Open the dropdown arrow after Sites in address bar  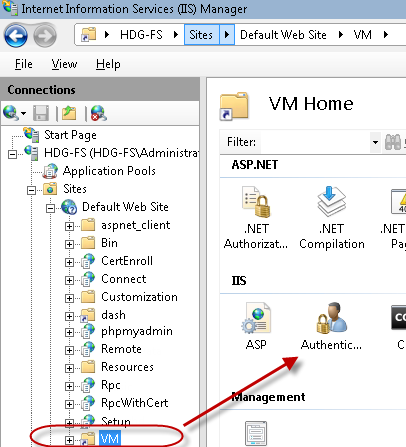(227, 34)
